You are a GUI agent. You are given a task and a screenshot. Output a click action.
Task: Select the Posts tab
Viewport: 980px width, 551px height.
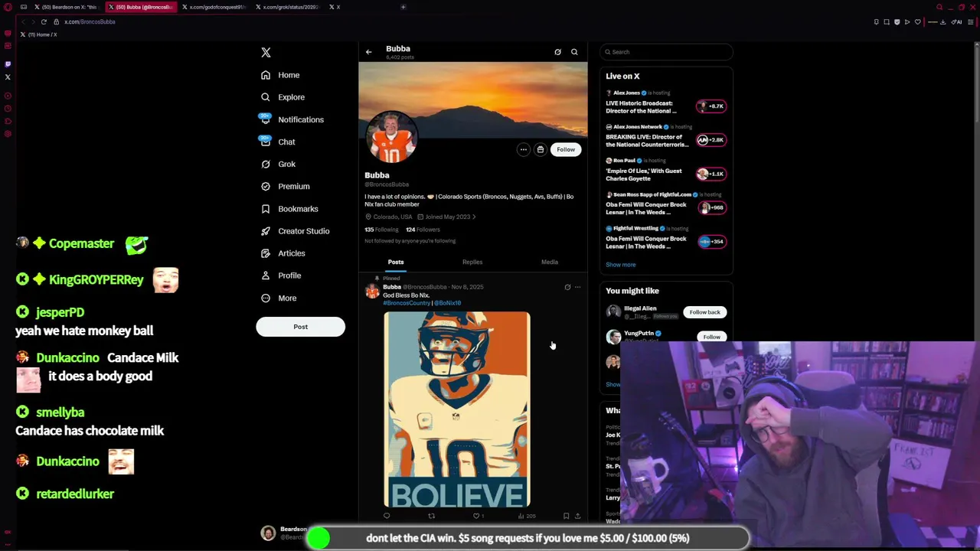pyautogui.click(x=396, y=262)
